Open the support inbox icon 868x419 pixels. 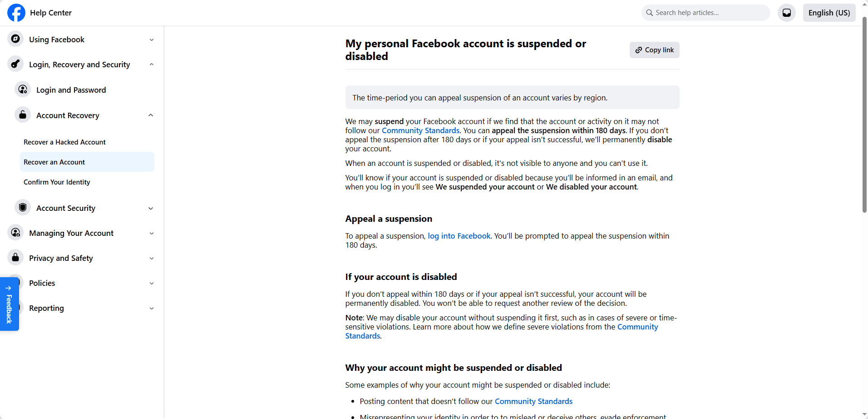[786, 13]
